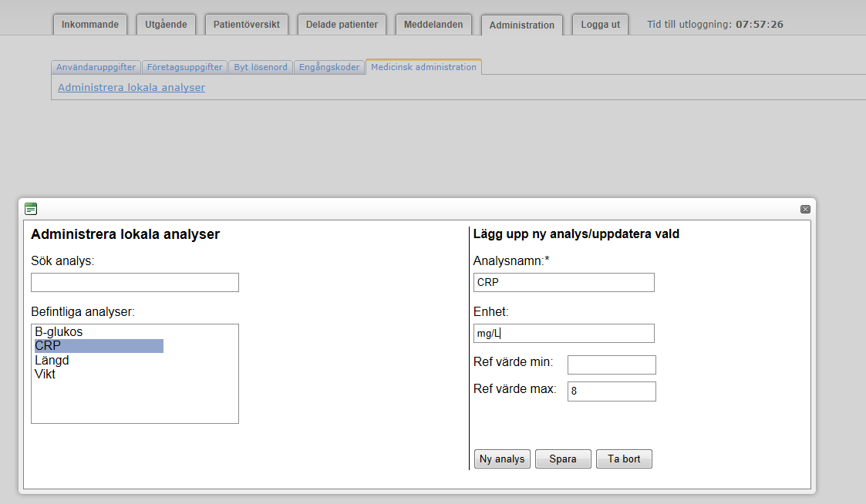
Task: Open the Inkommande tab
Action: point(90,25)
